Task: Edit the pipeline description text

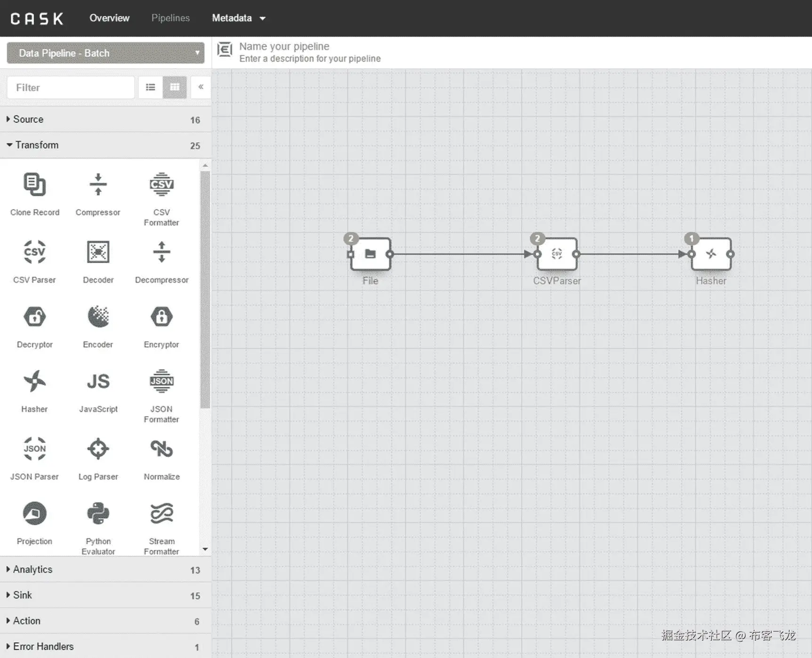Action: pyautogui.click(x=310, y=59)
